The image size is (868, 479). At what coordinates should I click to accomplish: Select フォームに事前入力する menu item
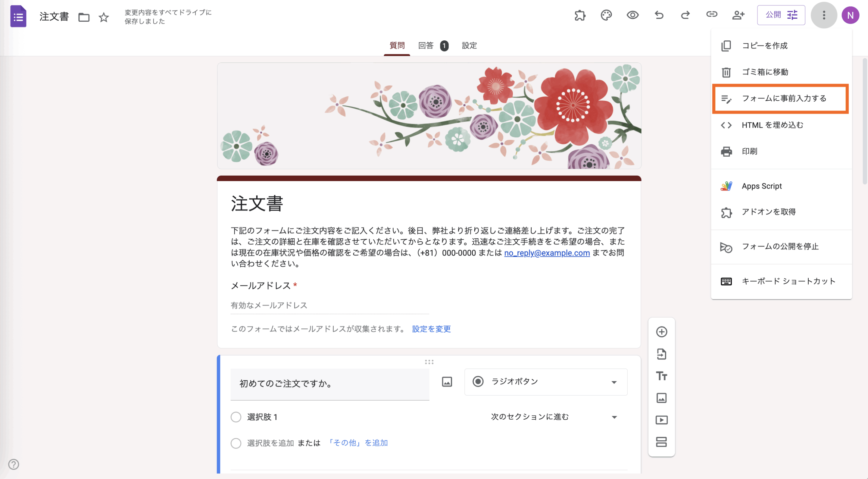[784, 99]
